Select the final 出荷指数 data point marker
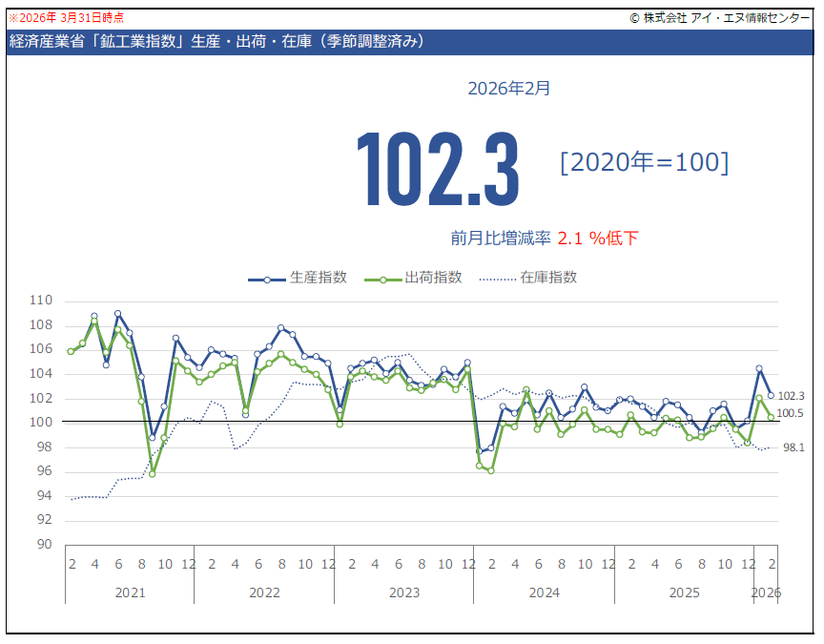The width and height of the screenshot is (824, 644). [x=771, y=417]
